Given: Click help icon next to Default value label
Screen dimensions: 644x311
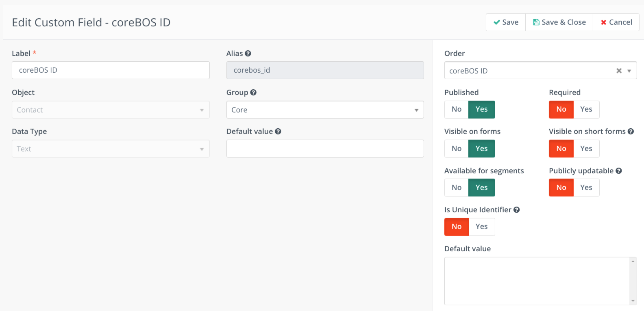Looking at the screenshot, I should [x=278, y=131].
